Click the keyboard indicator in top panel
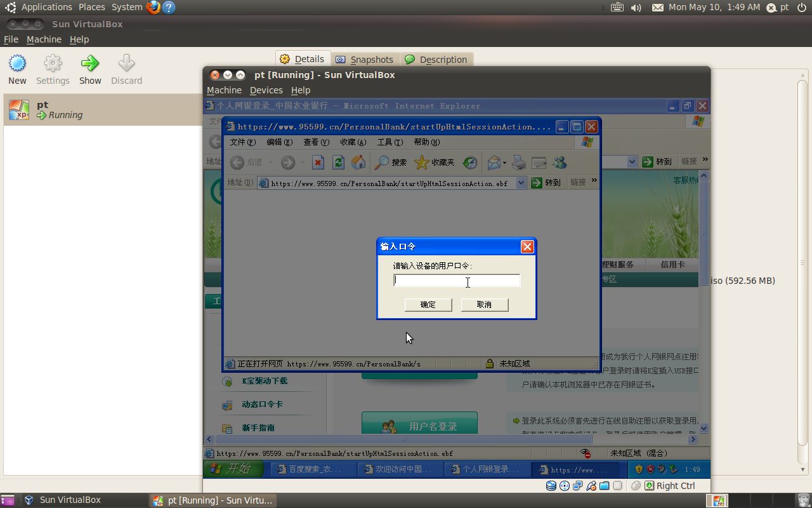This screenshot has height=508, width=812. click(617, 7)
